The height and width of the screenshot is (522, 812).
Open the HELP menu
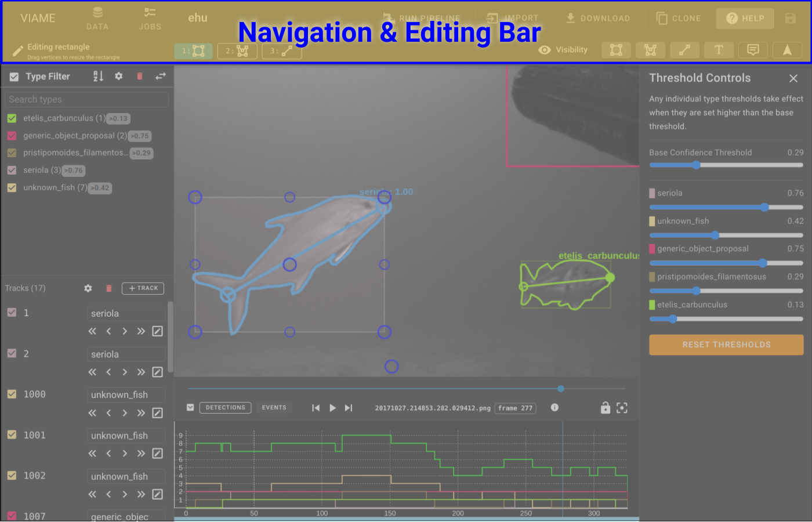[x=745, y=18]
